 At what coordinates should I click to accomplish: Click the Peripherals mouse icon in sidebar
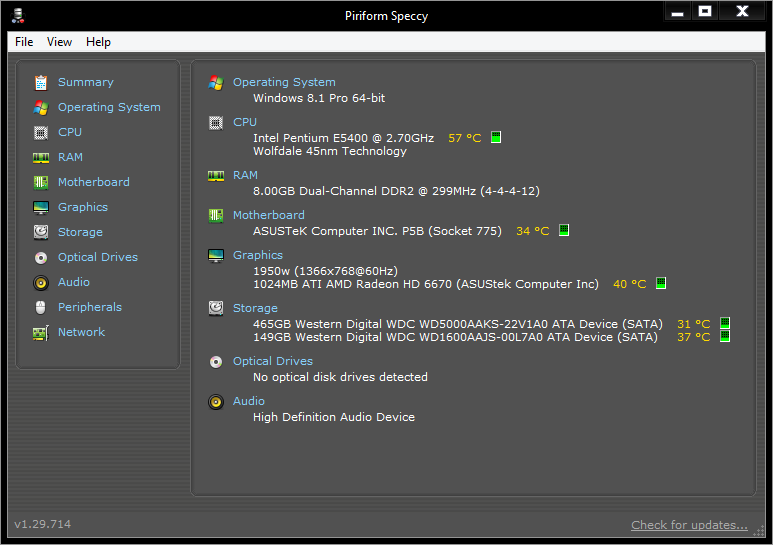(41, 307)
